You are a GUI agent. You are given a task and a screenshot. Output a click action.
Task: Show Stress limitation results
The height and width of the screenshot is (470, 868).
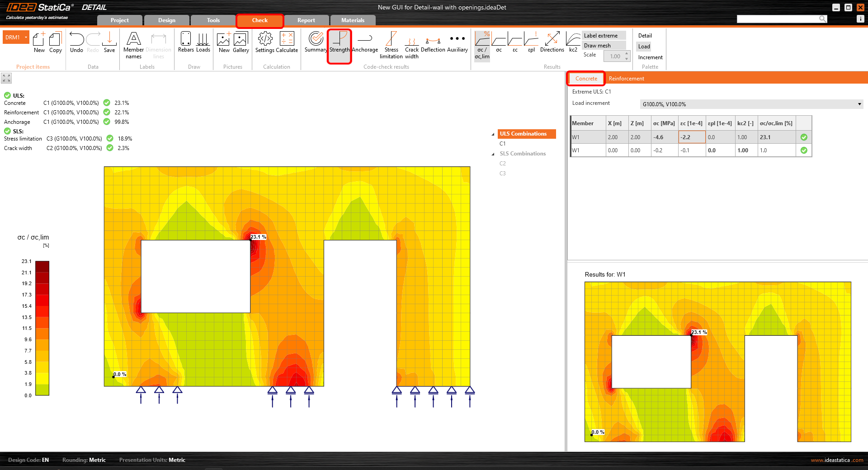391,44
